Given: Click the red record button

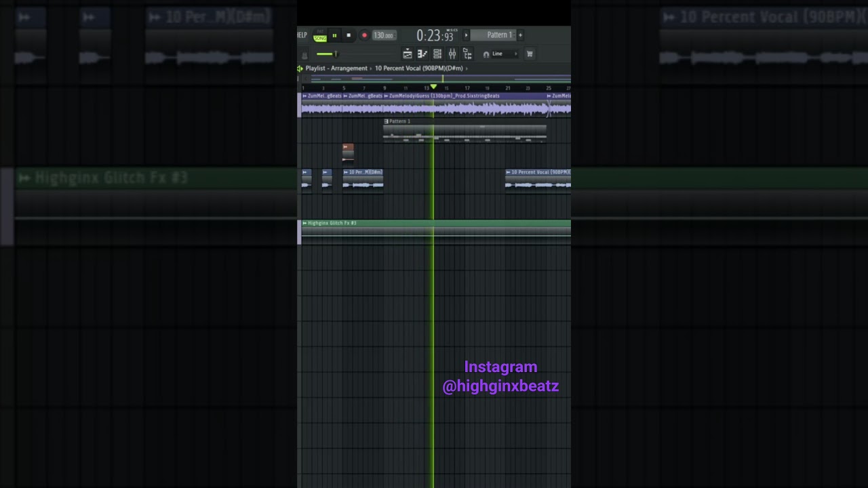Looking at the screenshot, I should click(x=364, y=35).
